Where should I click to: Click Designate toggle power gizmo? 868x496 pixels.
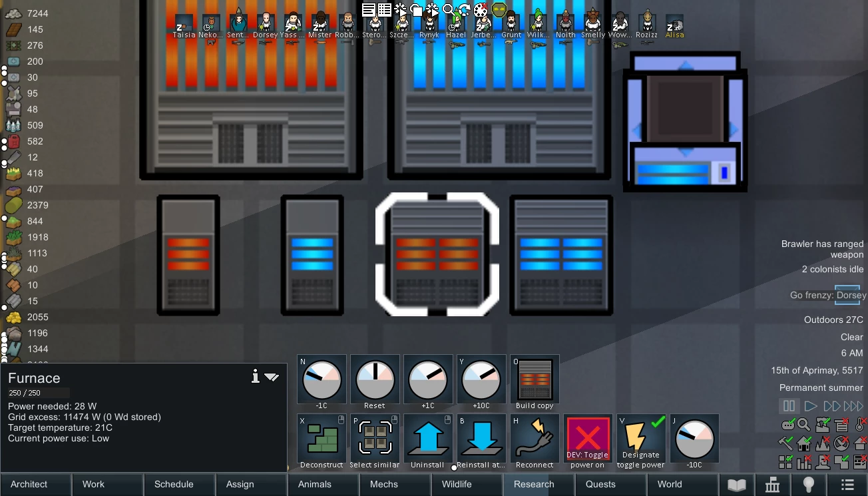(641, 439)
